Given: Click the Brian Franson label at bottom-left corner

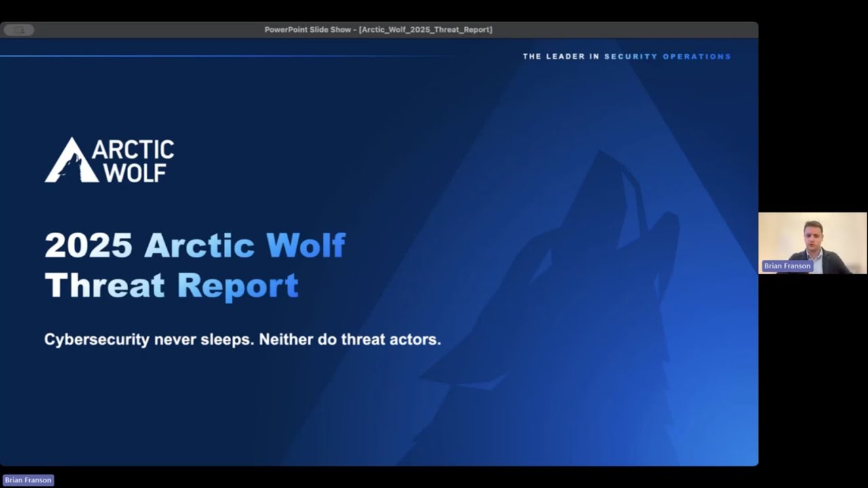Looking at the screenshot, I should (28, 480).
